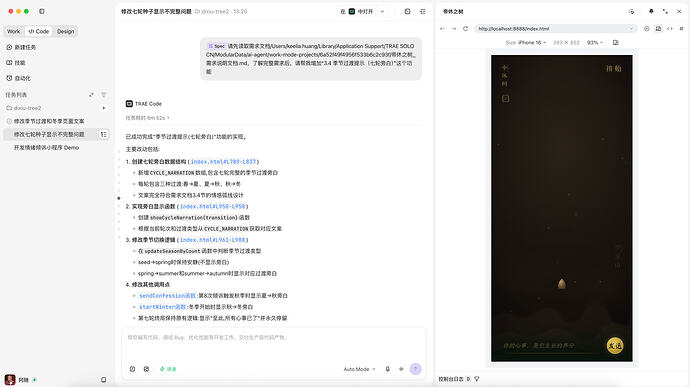The height and width of the screenshot is (387, 690).
Task: Open the startWinter函数 link
Action: click(162, 306)
